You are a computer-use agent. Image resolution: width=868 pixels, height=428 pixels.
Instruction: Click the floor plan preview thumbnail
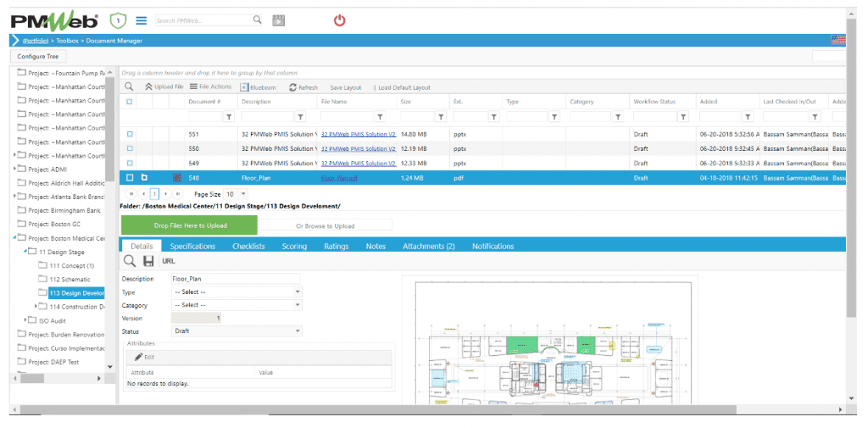click(549, 339)
